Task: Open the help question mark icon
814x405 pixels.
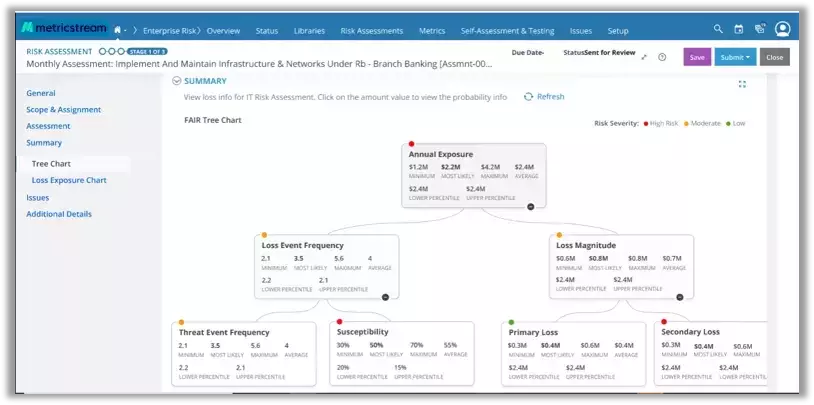Action: (662, 57)
